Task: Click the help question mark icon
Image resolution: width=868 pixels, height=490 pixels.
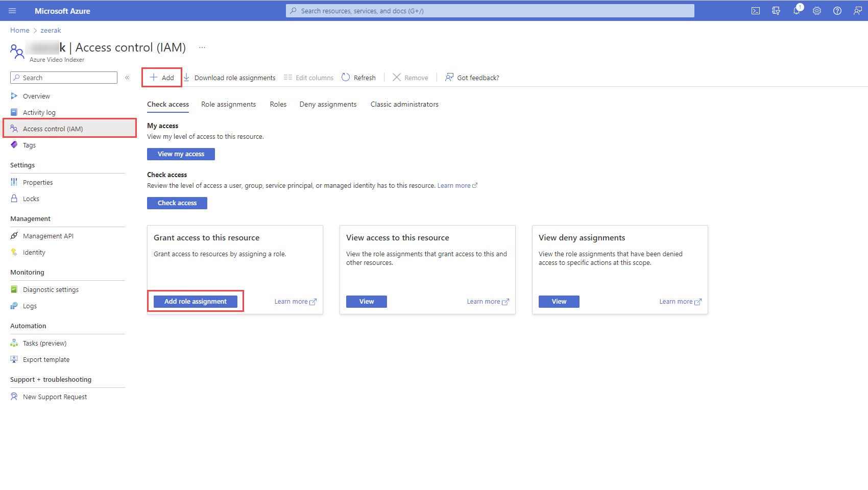Action: [x=837, y=11]
